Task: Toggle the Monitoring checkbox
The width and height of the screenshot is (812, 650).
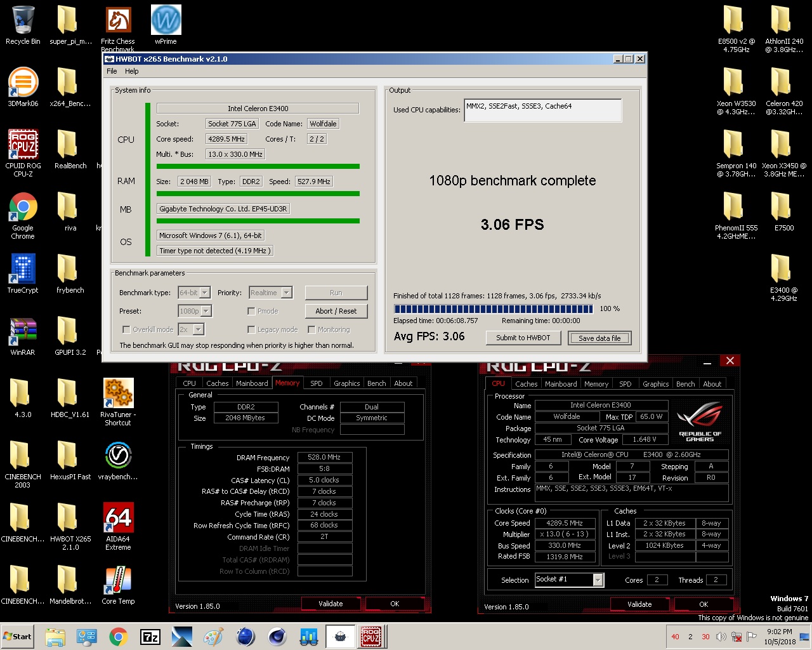Action: (x=311, y=329)
